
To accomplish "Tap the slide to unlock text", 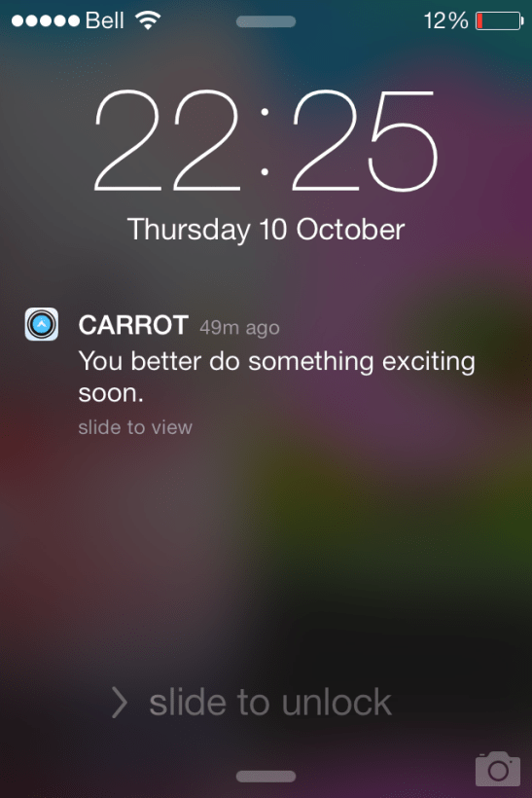I will point(270,703).
